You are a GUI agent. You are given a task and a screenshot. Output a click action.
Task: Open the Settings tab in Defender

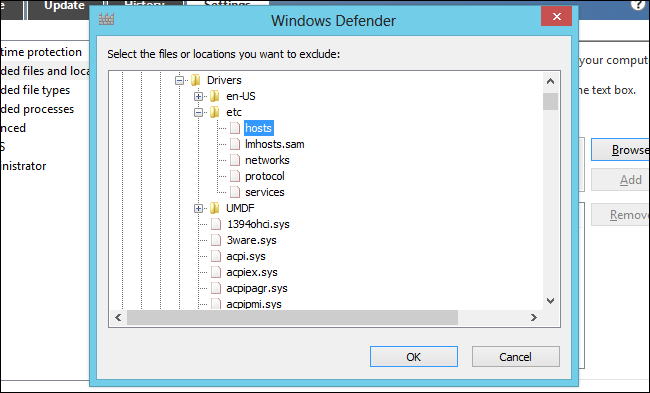pyautogui.click(x=227, y=4)
